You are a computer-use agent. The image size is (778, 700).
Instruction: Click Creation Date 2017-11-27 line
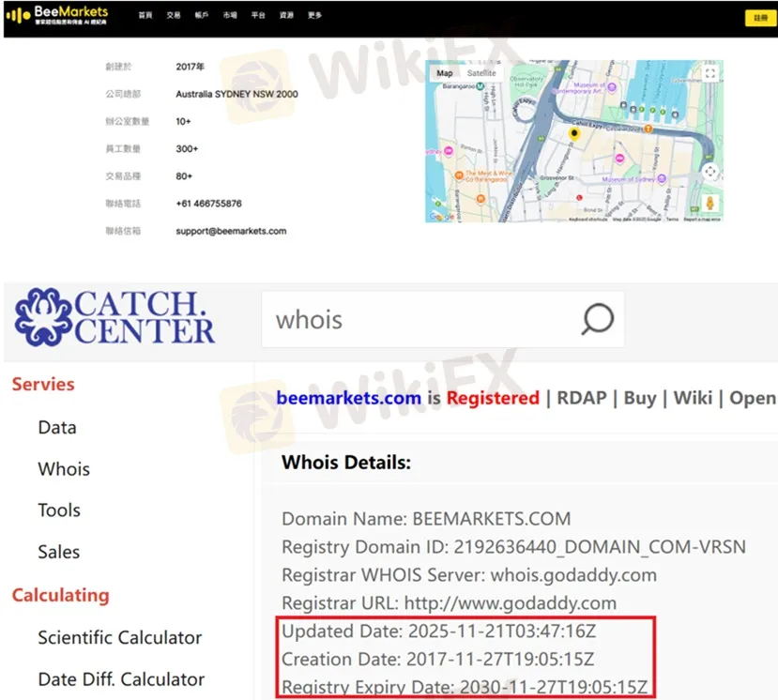click(x=437, y=660)
